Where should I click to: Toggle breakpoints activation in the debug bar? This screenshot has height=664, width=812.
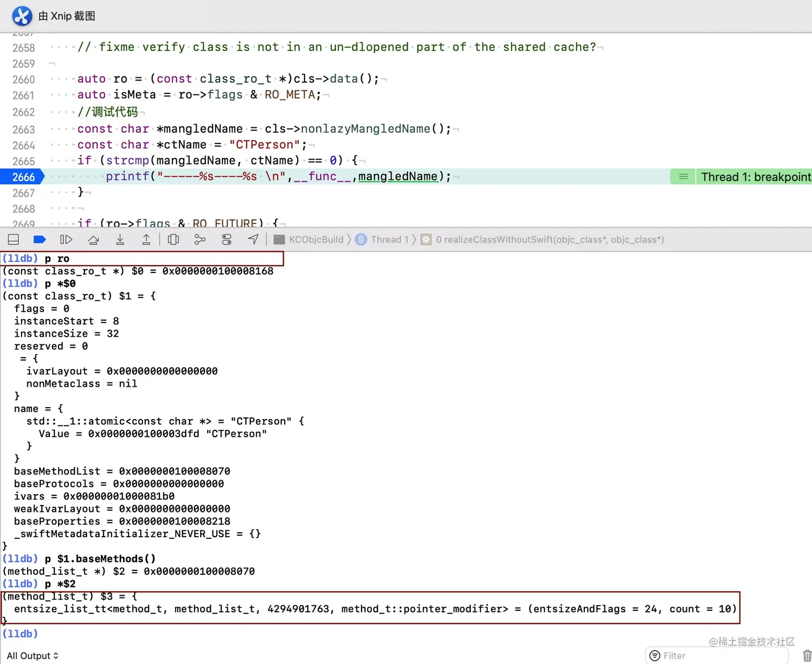click(39, 240)
